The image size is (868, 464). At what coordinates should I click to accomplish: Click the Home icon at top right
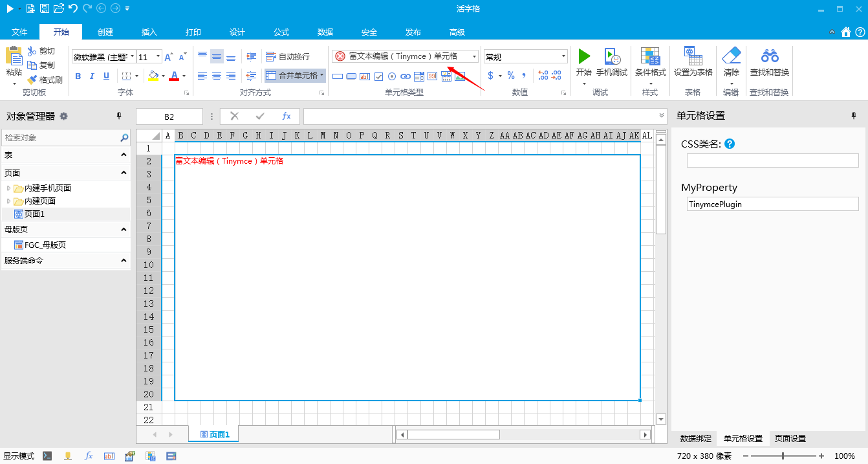[x=846, y=32]
